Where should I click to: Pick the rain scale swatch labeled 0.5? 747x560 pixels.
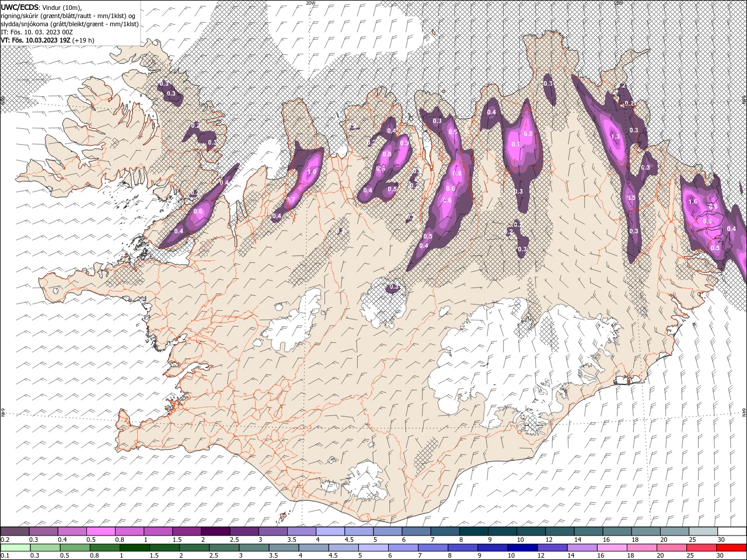pyautogui.click(x=75, y=548)
